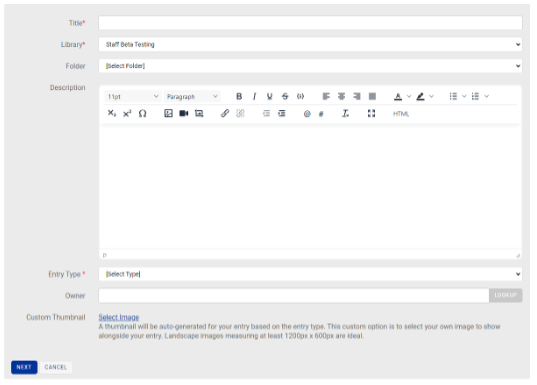The image size is (537, 385).
Task: Open the HTML source view
Action: (x=401, y=114)
